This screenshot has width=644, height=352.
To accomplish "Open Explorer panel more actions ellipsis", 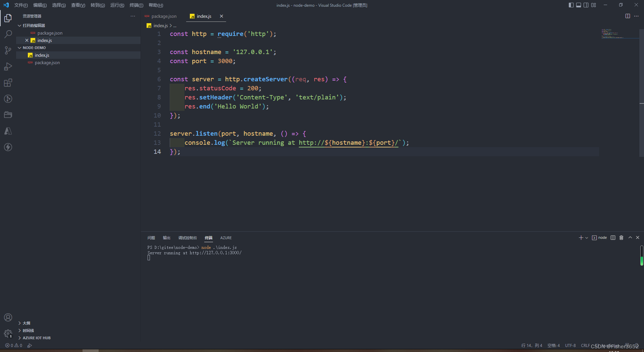I will (x=133, y=16).
